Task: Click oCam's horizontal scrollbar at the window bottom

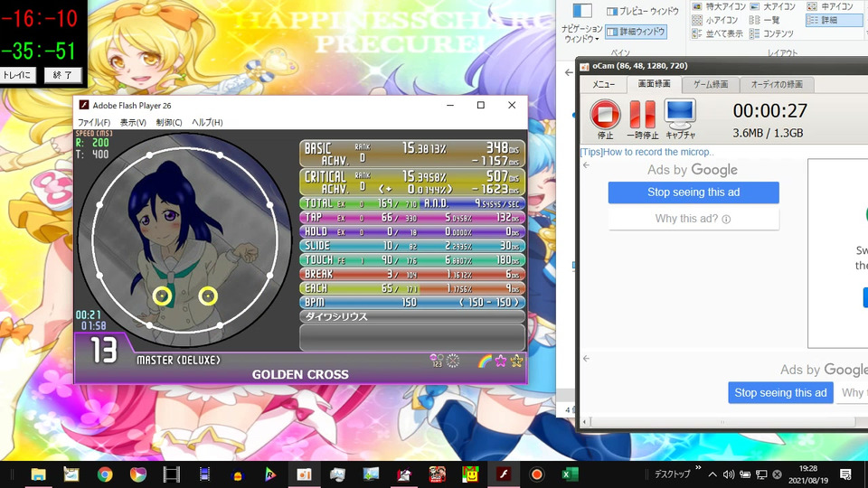Action: pos(722,422)
